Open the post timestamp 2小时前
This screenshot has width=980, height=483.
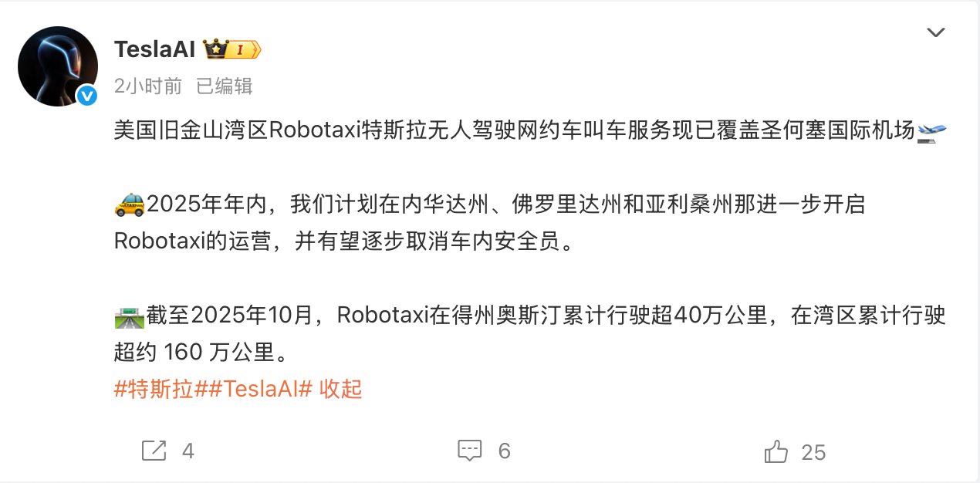(148, 86)
